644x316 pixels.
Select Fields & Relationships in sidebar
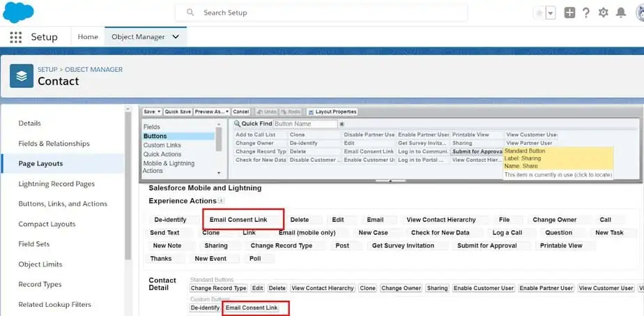pyautogui.click(x=54, y=144)
